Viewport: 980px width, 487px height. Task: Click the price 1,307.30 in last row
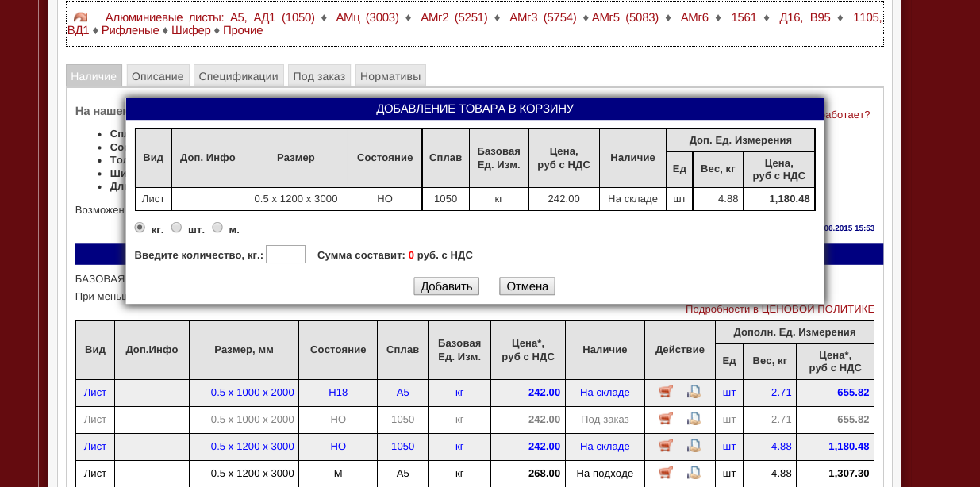coord(848,473)
